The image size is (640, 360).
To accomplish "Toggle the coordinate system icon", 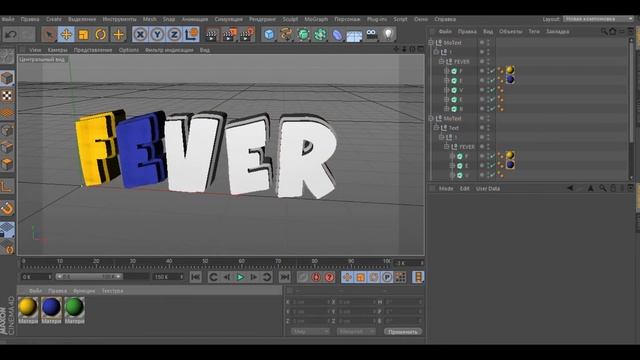I will (x=191, y=35).
